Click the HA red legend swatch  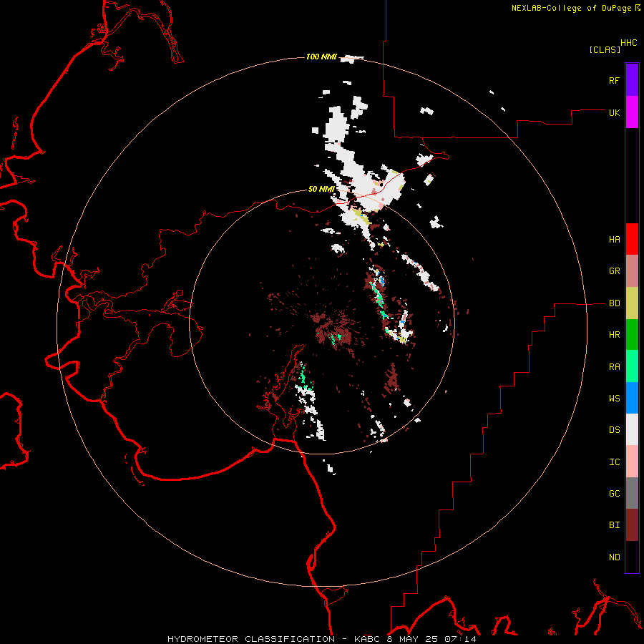coord(632,239)
